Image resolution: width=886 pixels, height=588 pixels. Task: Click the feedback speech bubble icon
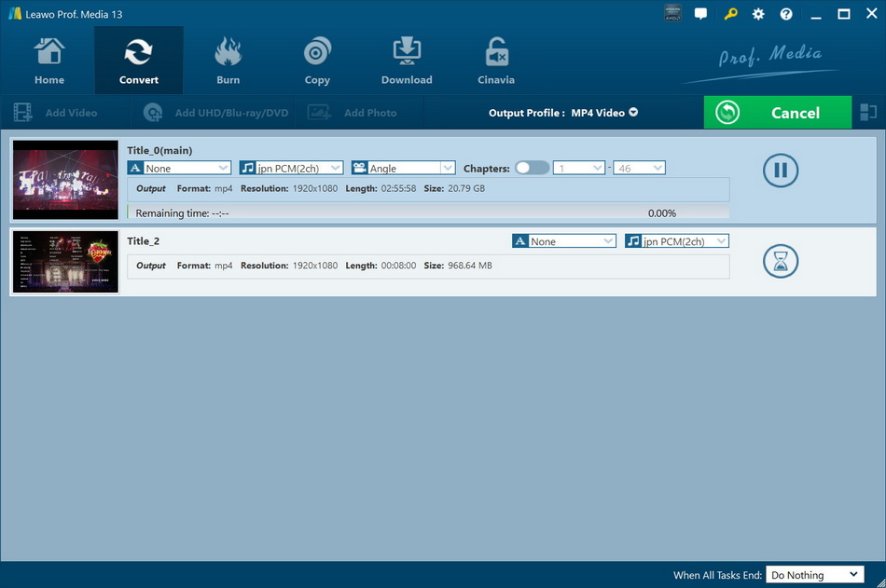tap(701, 14)
